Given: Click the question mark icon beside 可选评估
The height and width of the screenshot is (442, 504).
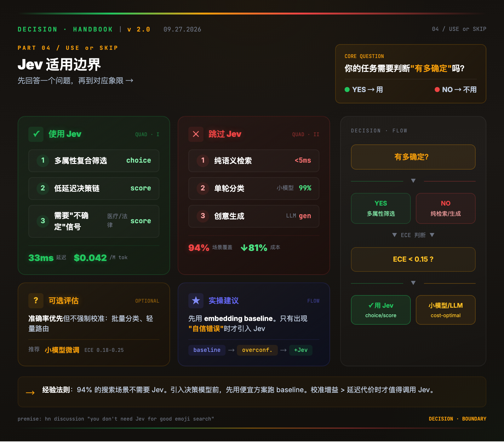Looking at the screenshot, I should click(36, 301).
